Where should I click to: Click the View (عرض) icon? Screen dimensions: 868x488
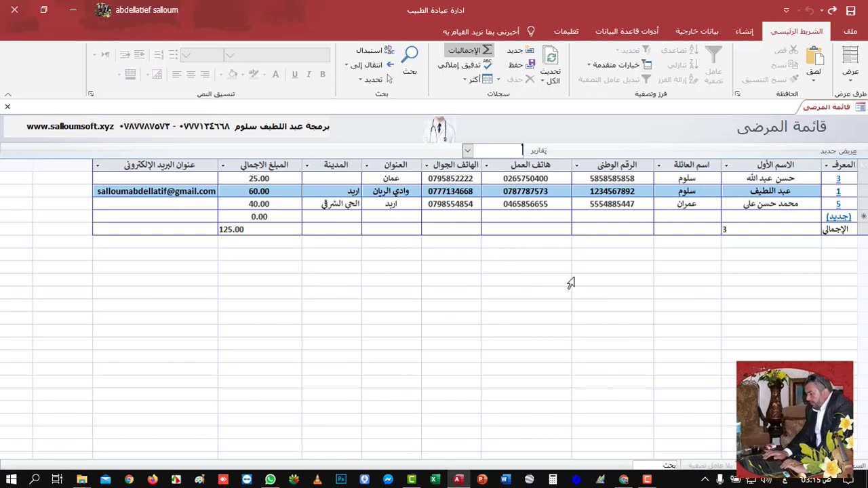click(850, 56)
